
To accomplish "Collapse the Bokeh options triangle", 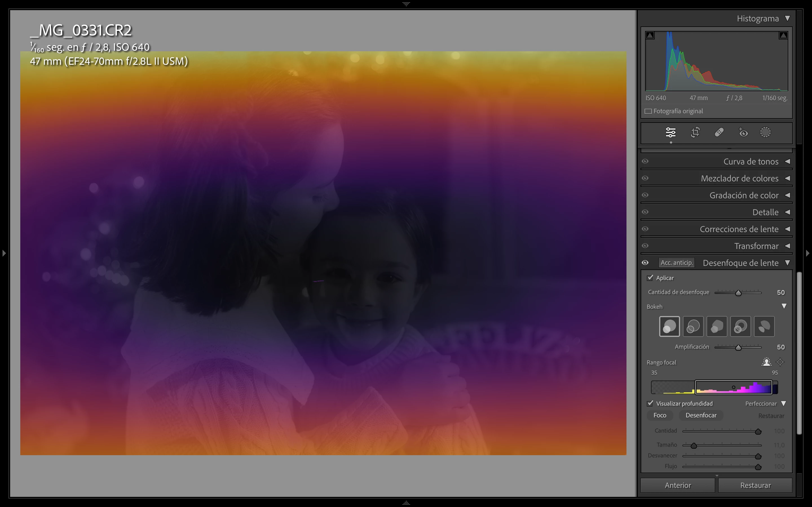I will click(784, 306).
